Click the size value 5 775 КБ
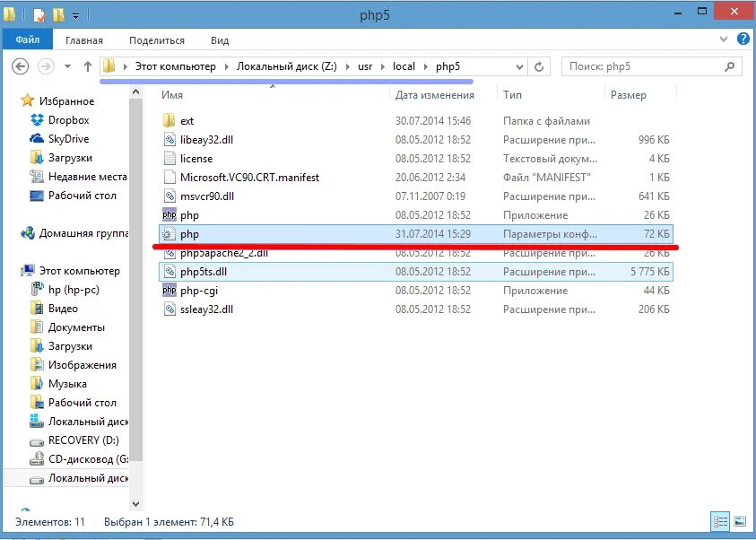The height and width of the screenshot is (540, 756). coord(650,272)
